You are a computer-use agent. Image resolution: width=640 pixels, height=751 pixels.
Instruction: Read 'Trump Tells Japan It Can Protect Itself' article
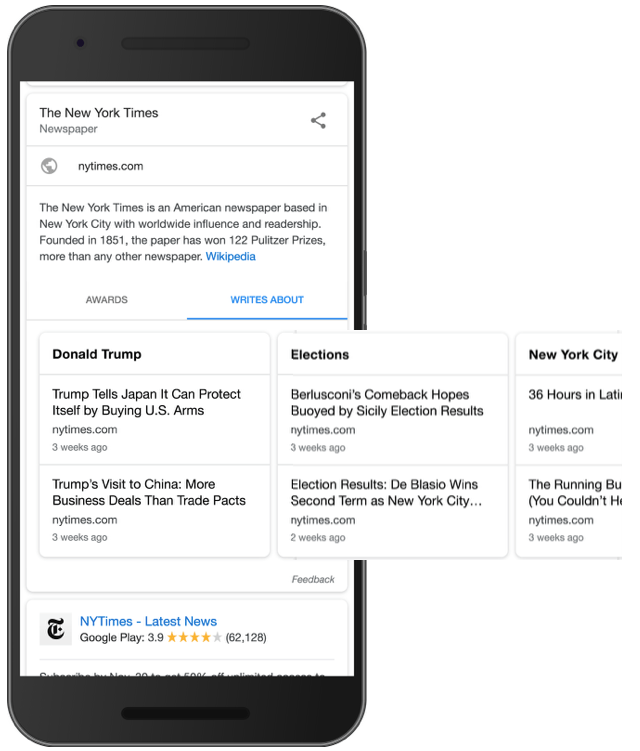pos(155,420)
